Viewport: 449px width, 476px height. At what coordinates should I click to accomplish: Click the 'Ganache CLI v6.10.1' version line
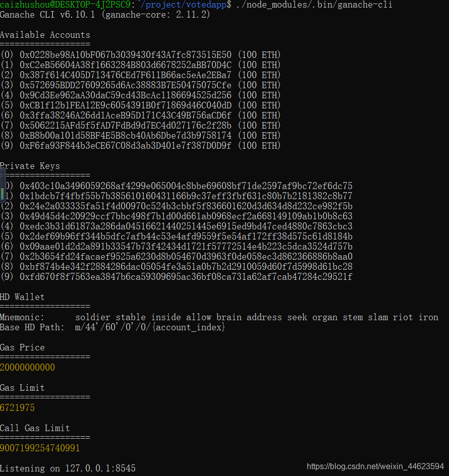click(x=105, y=15)
